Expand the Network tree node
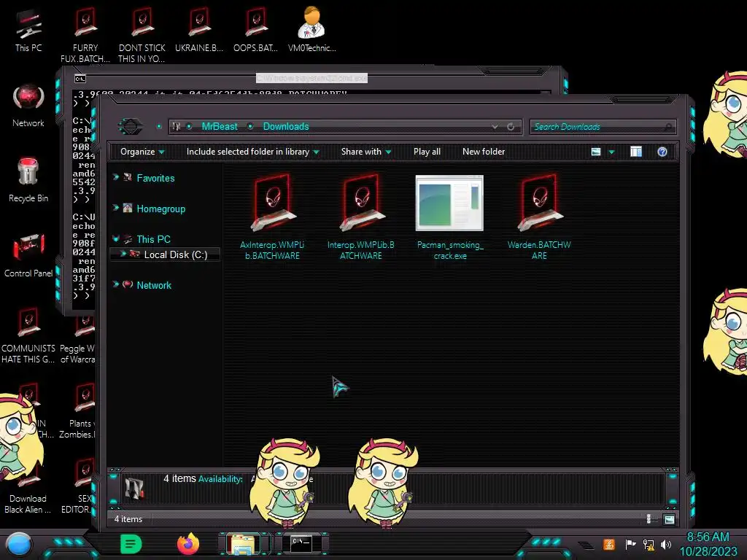Image resolution: width=747 pixels, height=560 pixels. (x=116, y=284)
